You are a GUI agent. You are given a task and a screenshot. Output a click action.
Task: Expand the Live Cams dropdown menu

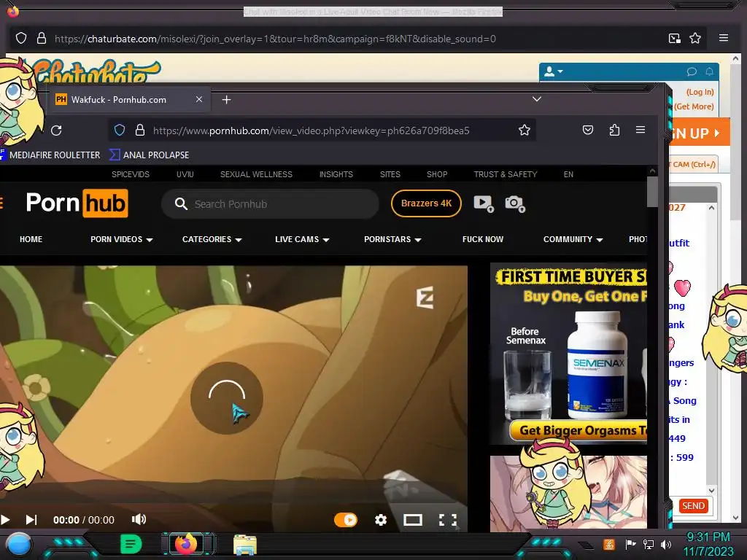[302, 239]
